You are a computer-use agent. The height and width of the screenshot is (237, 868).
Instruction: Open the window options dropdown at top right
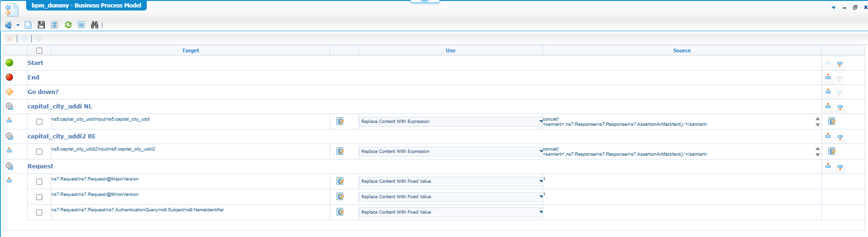tap(833, 7)
